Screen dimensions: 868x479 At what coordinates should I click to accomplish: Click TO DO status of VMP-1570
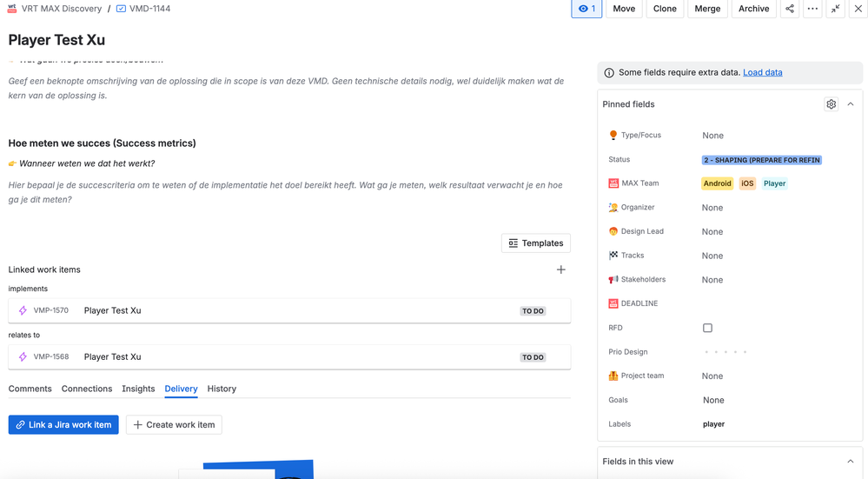click(x=533, y=311)
